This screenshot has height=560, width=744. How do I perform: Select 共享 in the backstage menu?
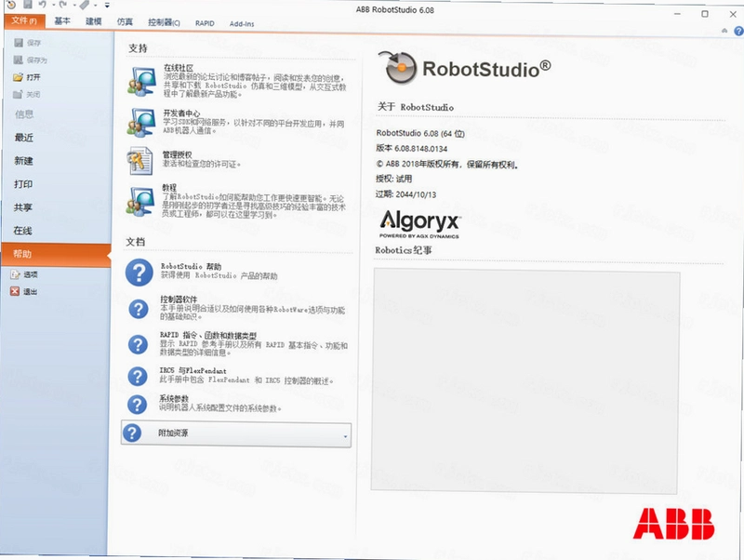[x=22, y=207]
